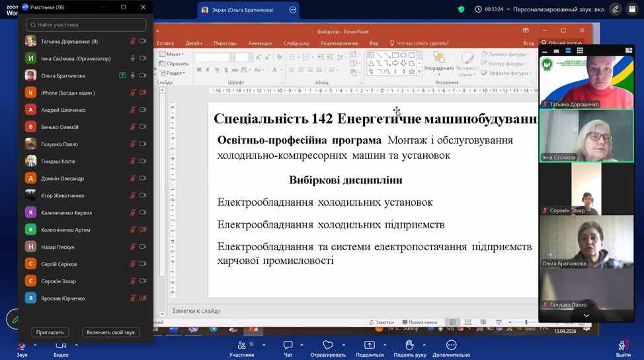Expand the arrow next to Участники

[x=264, y=345]
